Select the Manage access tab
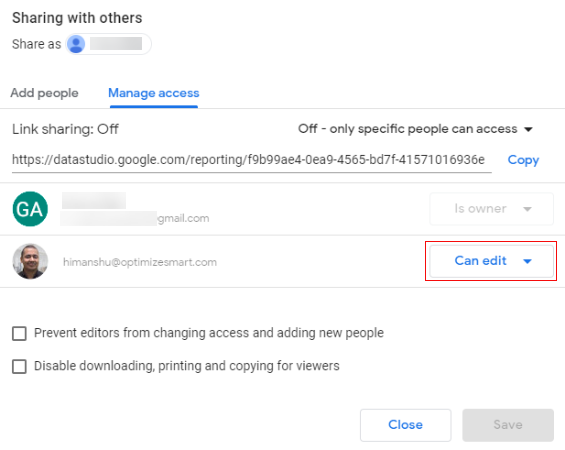565x450 pixels. 154,93
